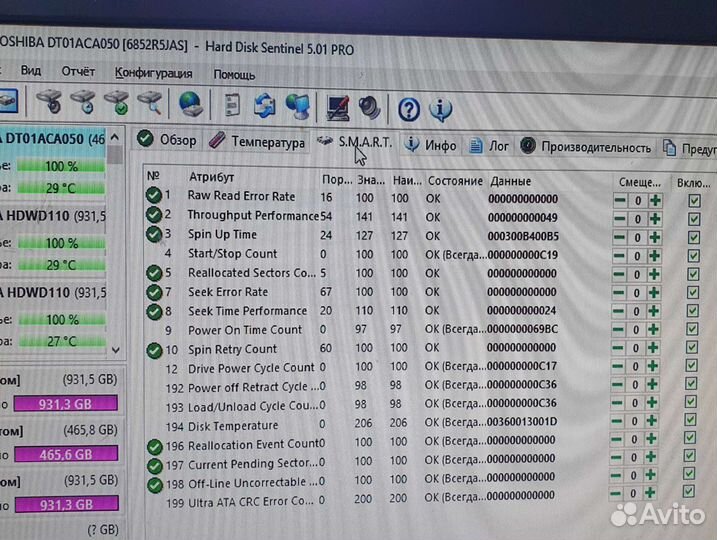This screenshot has width=717, height=540.
Task: Open the Конфигурация menu
Action: pyautogui.click(x=153, y=73)
